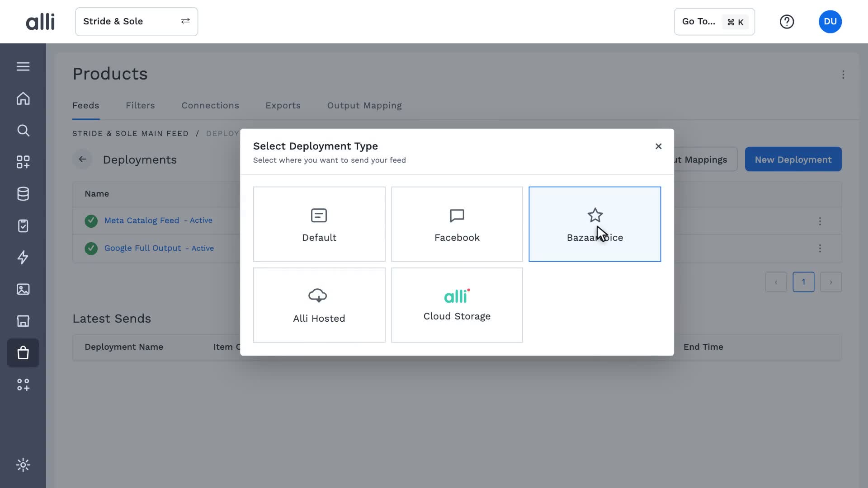The height and width of the screenshot is (488, 868).
Task: Open Meta Catalog Feed row options menu
Action: (x=820, y=221)
